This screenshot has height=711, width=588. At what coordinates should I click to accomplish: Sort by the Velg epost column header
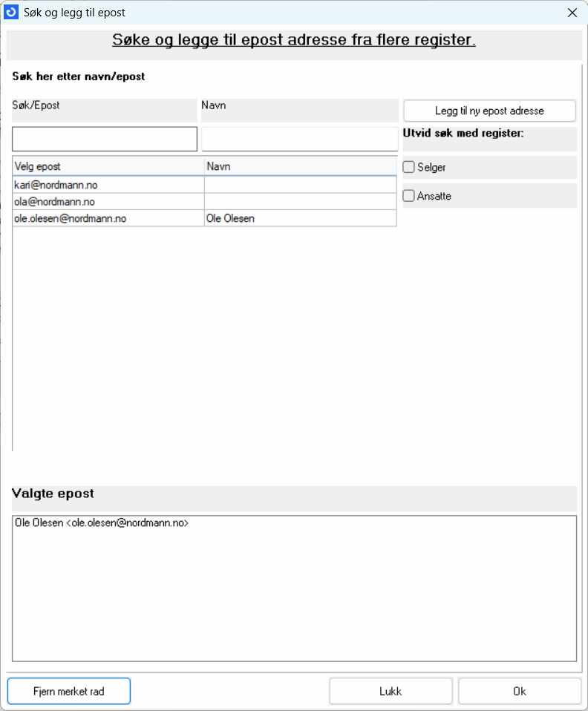pyautogui.click(x=108, y=167)
